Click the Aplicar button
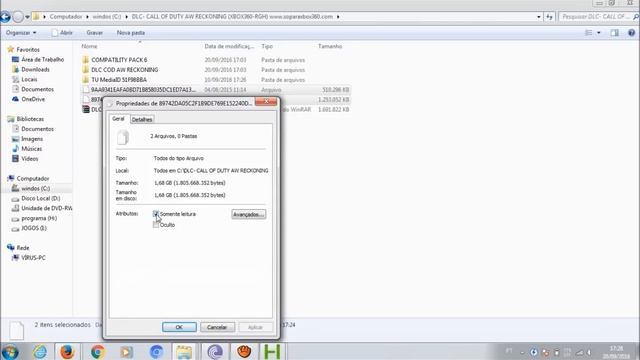This screenshot has height=360, width=640. click(256, 327)
